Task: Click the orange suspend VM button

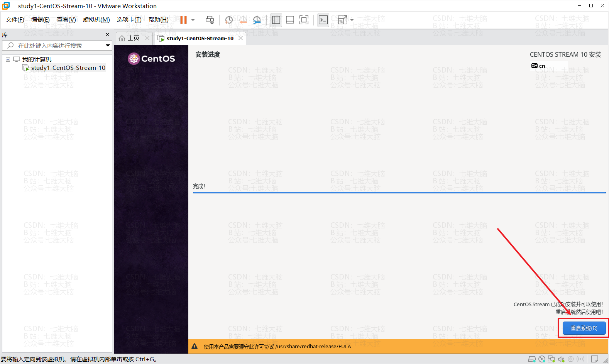Action: (183, 20)
